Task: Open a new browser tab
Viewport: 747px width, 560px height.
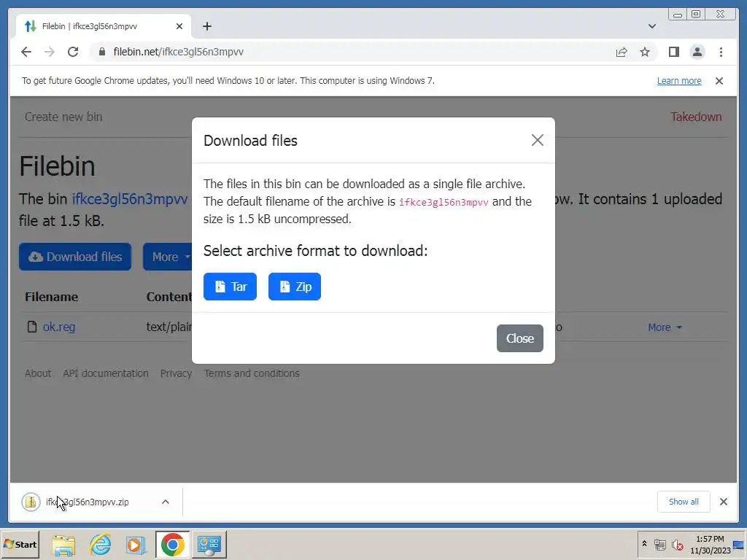Action: [x=206, y=26]
